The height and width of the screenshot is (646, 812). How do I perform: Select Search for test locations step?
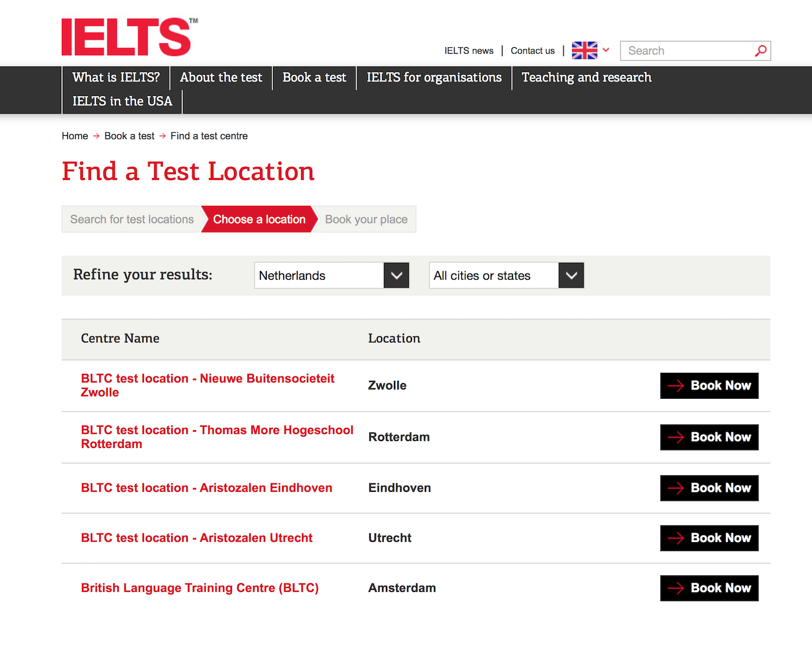pyautogui.click(x=132, y=219)
